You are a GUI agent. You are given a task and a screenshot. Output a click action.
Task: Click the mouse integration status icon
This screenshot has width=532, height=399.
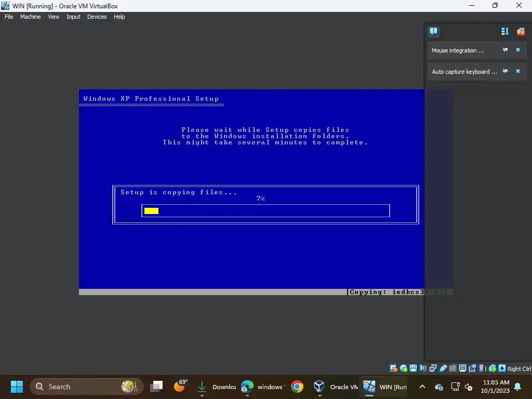point(493,368)
